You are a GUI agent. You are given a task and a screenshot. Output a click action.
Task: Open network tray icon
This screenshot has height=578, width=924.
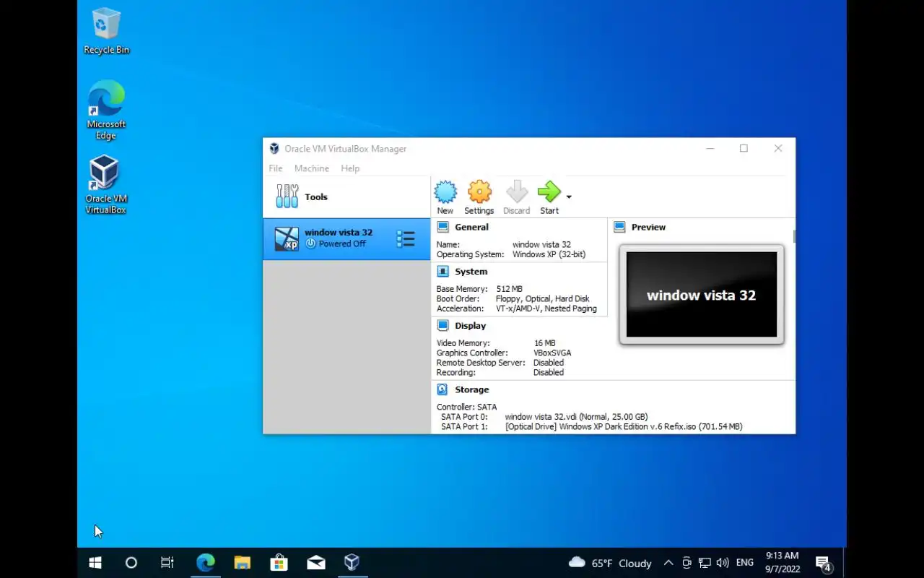point(705,563)
